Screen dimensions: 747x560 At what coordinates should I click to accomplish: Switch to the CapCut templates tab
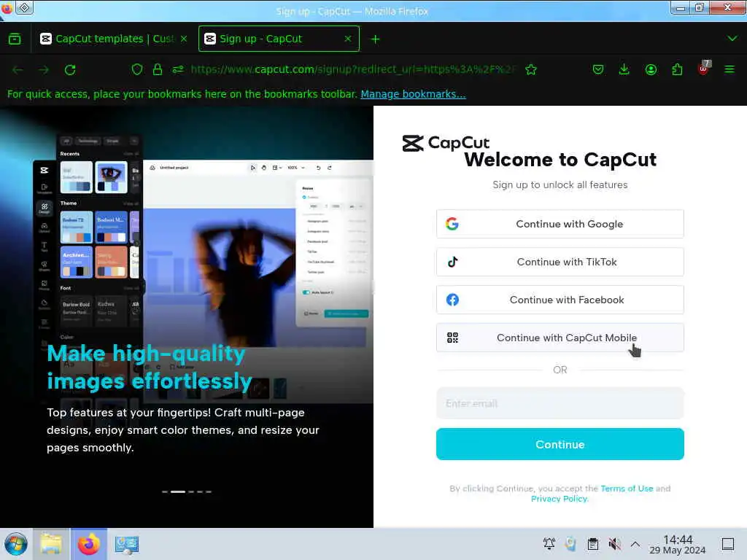(x=114, y=39)
